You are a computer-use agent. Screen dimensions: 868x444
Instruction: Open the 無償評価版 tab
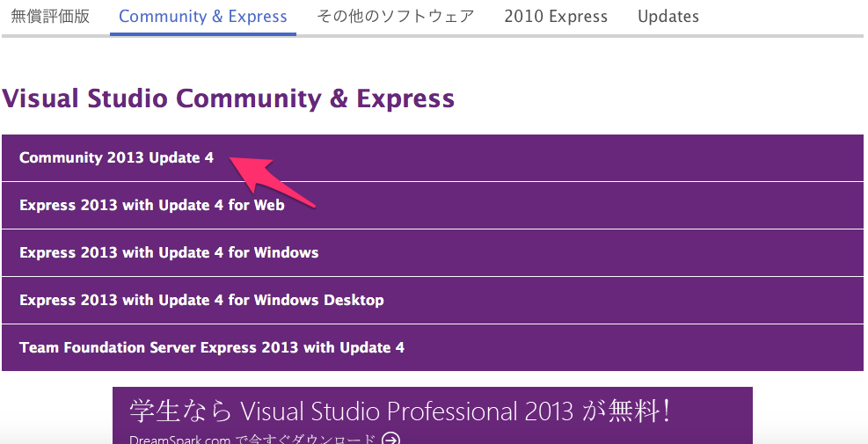[50, 17]
